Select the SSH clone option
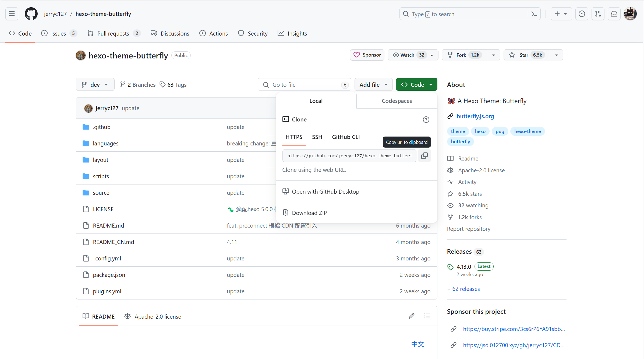Screen dimensions: 644x359 pyautogui.click(x=317, y=137)
